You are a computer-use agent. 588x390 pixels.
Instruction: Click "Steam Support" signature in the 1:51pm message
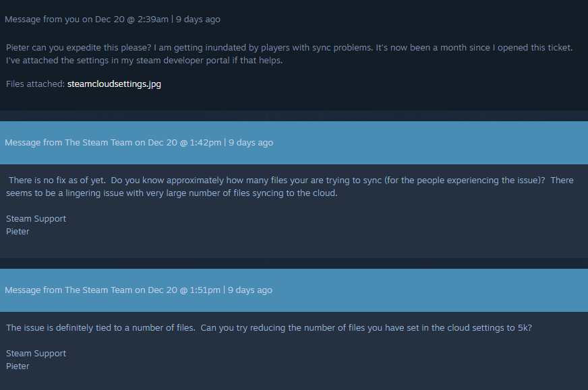[36, 354]
